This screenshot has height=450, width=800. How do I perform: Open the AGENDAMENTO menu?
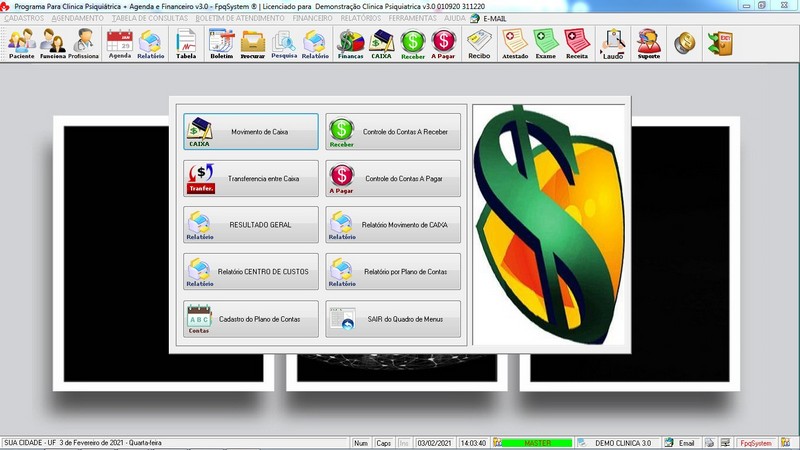click(78, 18)
